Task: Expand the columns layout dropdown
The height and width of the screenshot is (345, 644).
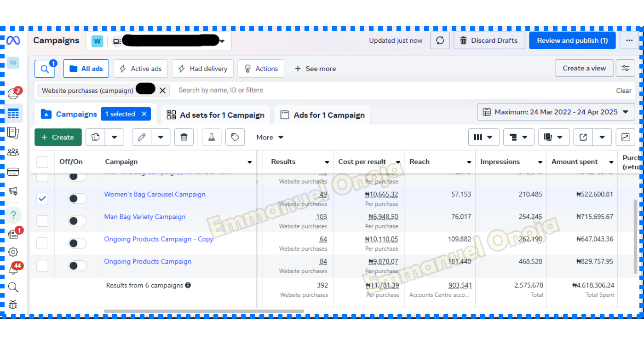Action: click(x=483, y=137)
